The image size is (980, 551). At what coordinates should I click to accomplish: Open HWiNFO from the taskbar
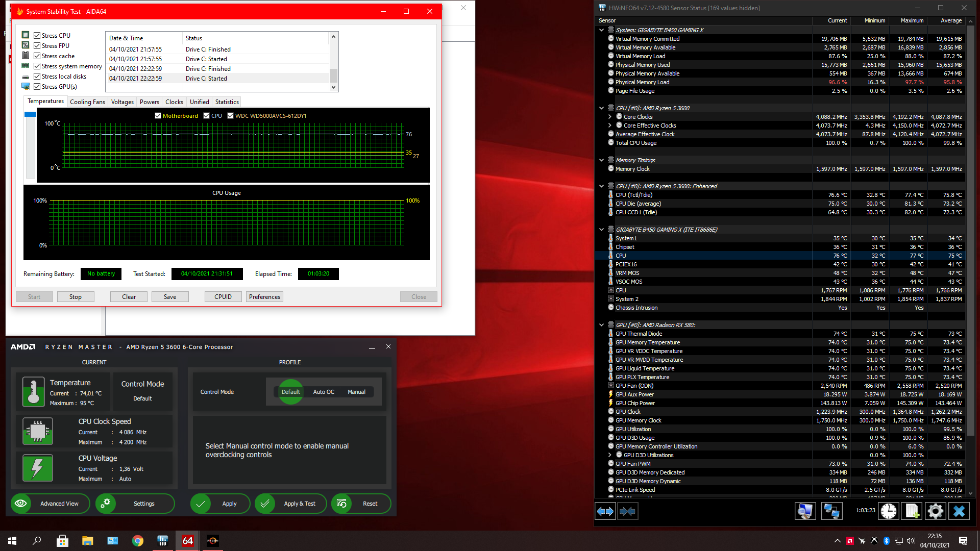(163, 541)
